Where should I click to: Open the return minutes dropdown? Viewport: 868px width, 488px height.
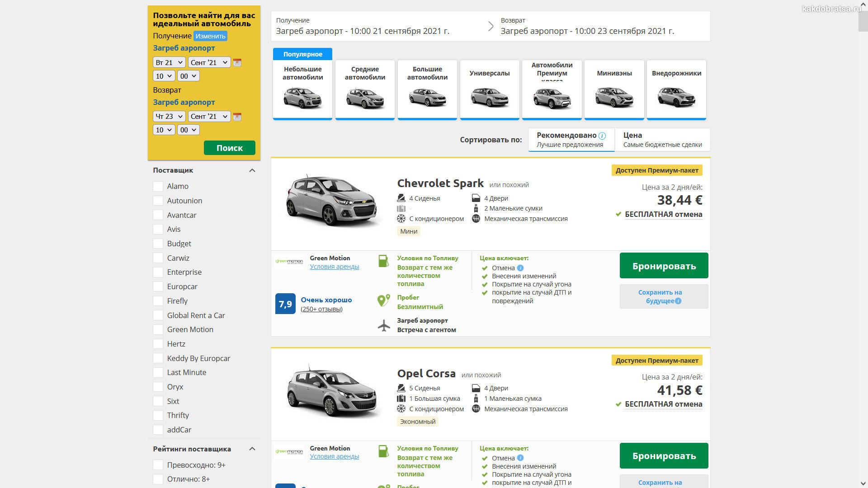point(188,130)
